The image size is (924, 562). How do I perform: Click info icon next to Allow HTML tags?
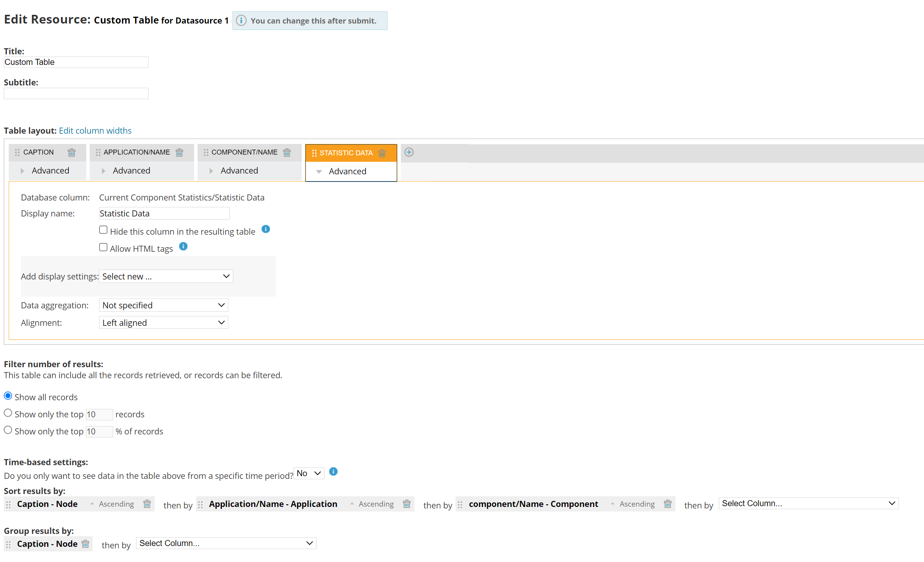point(183,247)
